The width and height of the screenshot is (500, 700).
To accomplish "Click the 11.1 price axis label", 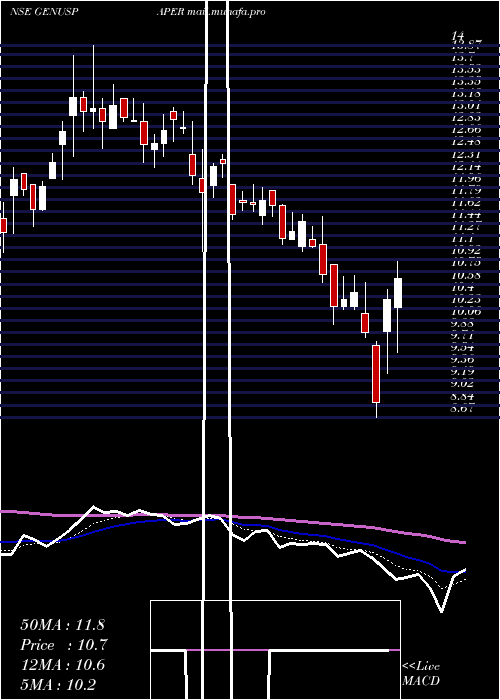I will 462,239.
